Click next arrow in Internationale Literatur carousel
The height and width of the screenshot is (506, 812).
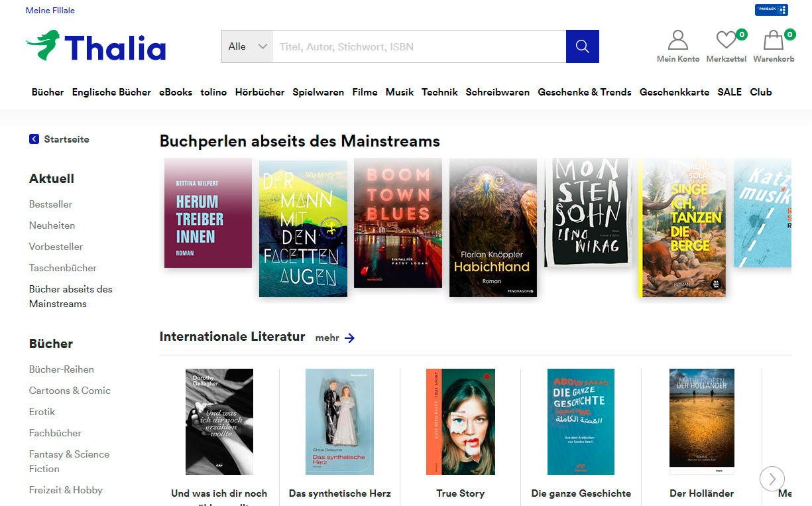pyautogui.click(x=772, y=478)
